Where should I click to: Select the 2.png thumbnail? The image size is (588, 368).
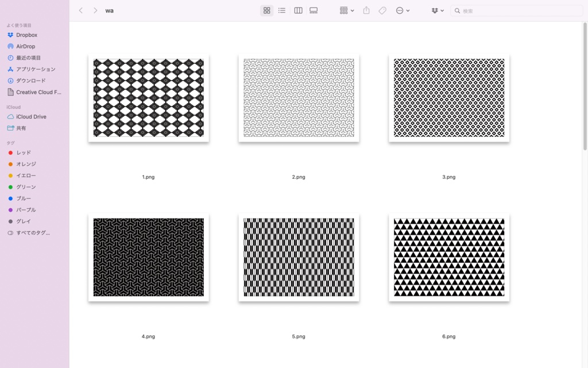click(299, 98)
